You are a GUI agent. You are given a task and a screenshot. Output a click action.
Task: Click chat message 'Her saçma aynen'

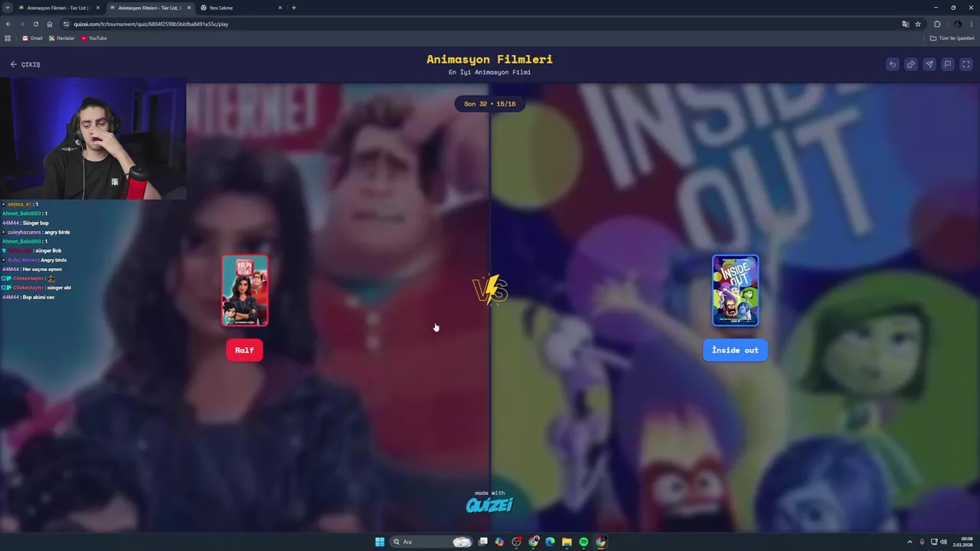click(x=42, y=269)
